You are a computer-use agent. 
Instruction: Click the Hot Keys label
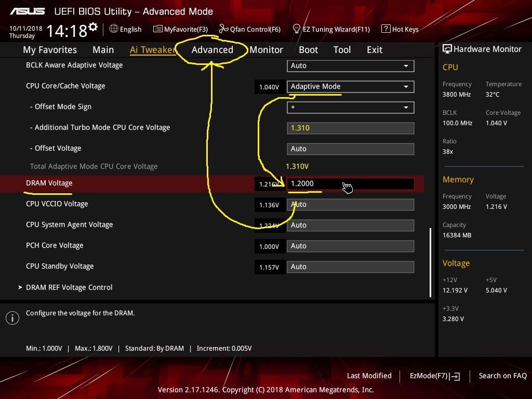coord(405,30)
